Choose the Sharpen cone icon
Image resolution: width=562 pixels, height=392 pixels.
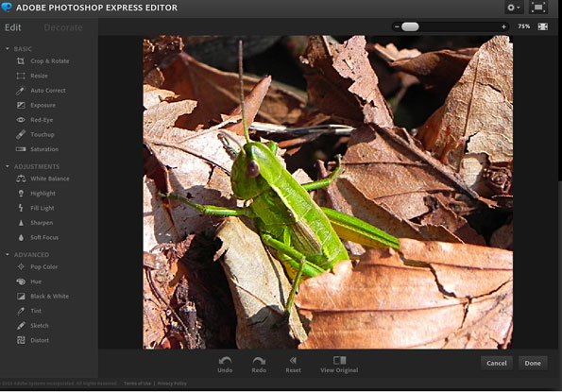tap(21, 223)
